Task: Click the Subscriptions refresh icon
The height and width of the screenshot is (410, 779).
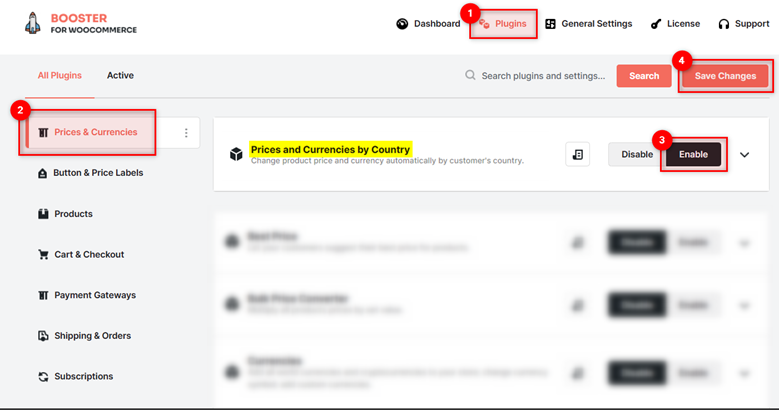Action: [x=43, y=377]
